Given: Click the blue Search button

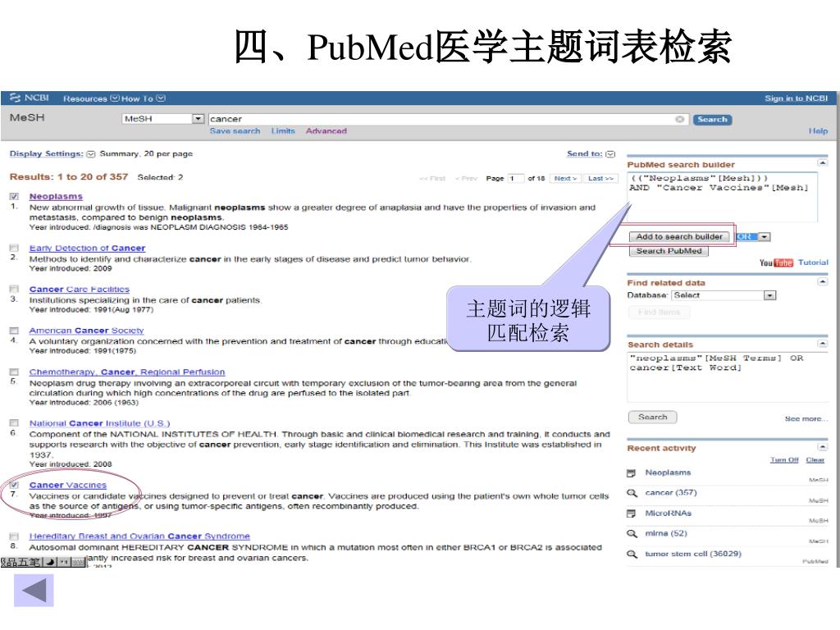Looking at the screenshot, I should 713,120.
